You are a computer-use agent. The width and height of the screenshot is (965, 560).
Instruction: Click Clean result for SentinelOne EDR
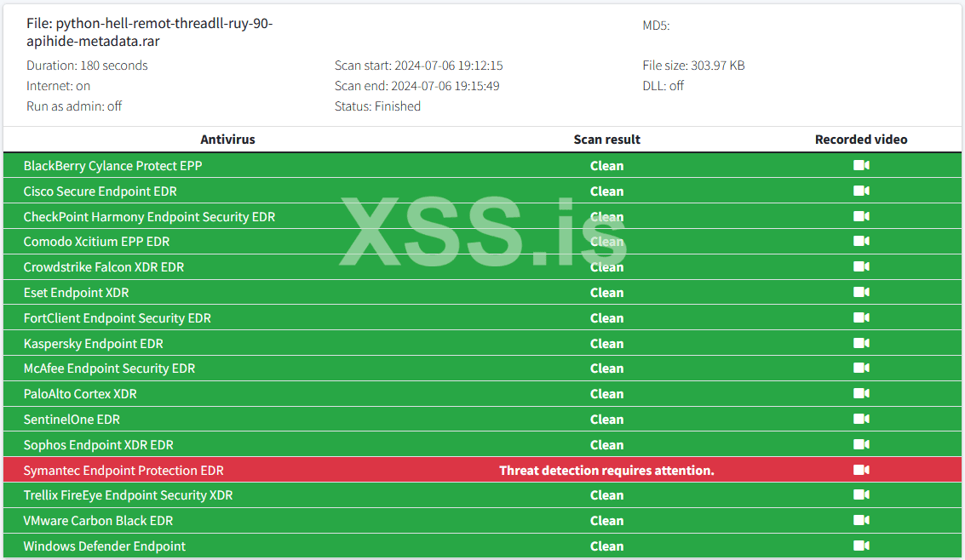606,420
